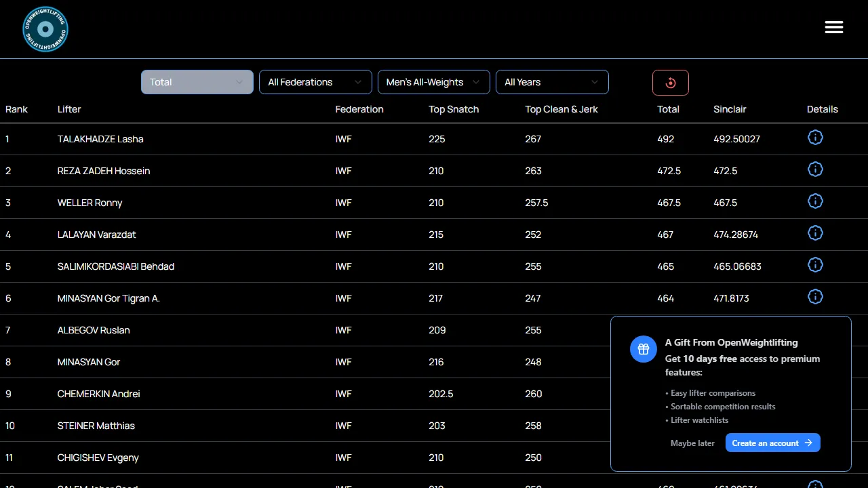This screenshot has width=868, height=488.
Task: Click the info icon beside WELLER Ronny
Action: tap(815, 201)
